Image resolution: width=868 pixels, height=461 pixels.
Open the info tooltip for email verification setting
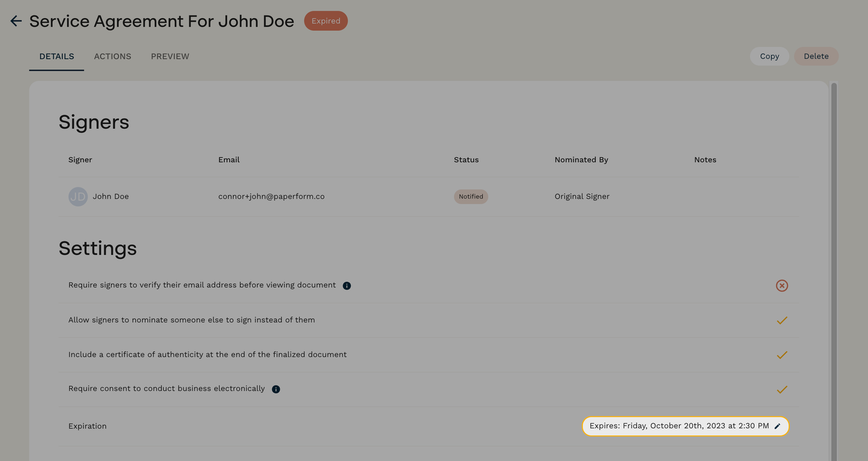[347, 285]
